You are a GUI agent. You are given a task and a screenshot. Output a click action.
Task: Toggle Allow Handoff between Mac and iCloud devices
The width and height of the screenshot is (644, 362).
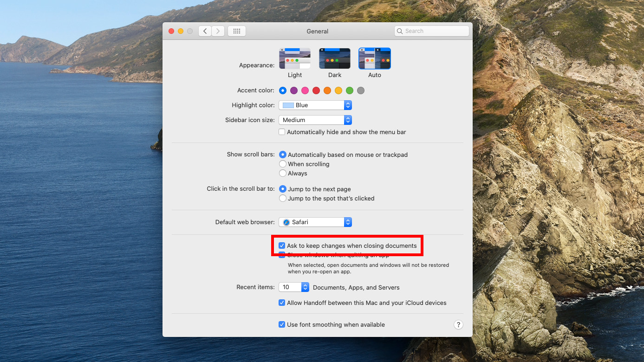pyautogui.click(x=282, y=303)
